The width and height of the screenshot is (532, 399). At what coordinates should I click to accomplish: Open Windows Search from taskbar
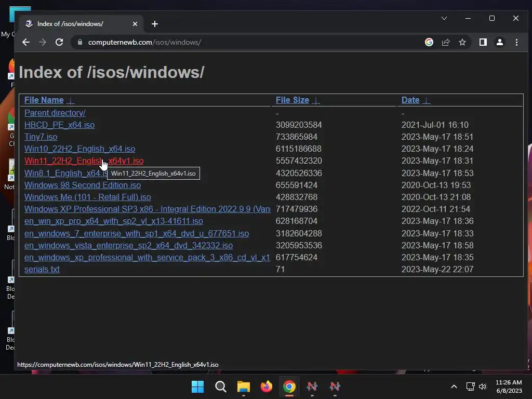(220, 387)
